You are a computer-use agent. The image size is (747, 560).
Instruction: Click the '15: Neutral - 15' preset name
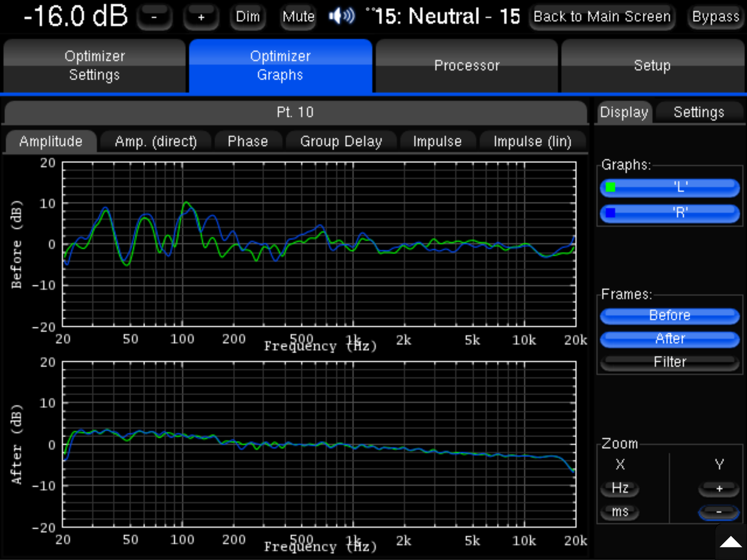[x=447, y=17]
